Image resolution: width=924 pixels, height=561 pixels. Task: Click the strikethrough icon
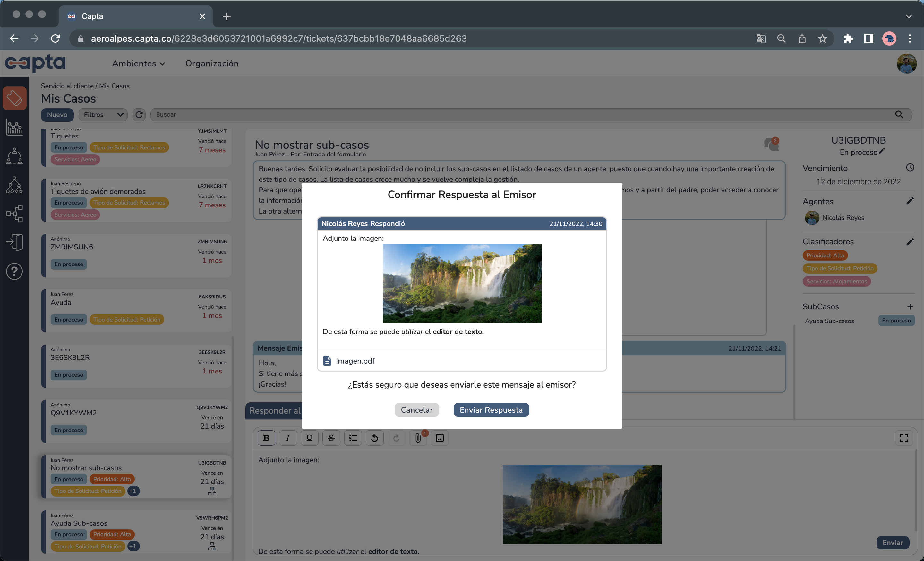tap(331, 438)
